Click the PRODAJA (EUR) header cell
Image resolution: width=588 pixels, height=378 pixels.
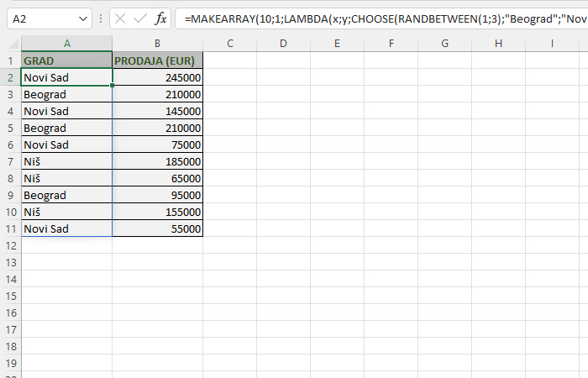[157, 60]
